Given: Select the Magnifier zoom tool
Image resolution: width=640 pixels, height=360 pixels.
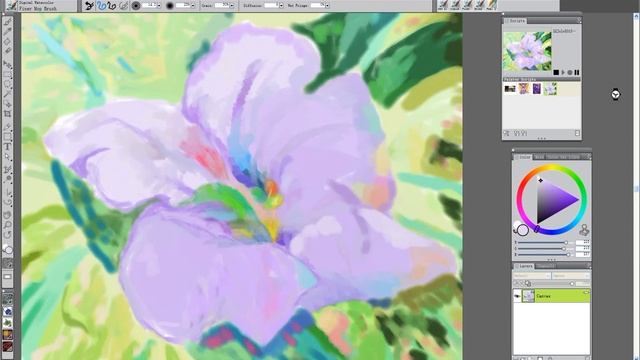Looking at the screenshot, I should pyautogui.click(x=7, y=225).
